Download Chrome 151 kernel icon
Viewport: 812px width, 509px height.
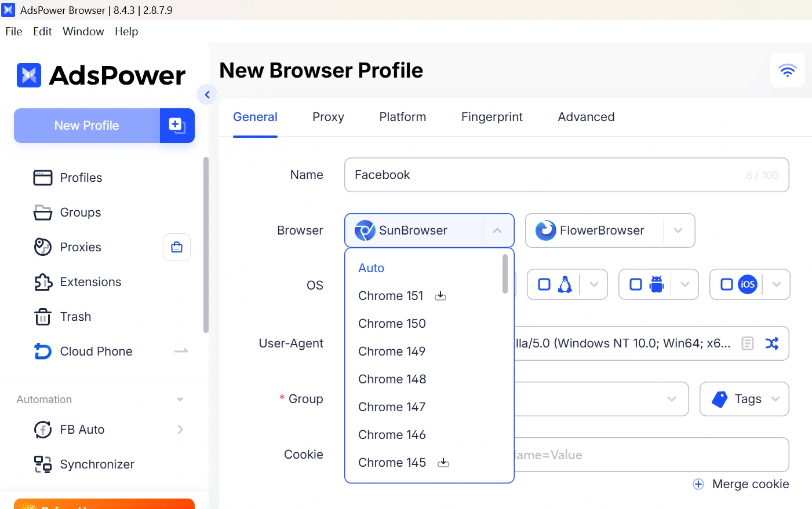(440, 296)
